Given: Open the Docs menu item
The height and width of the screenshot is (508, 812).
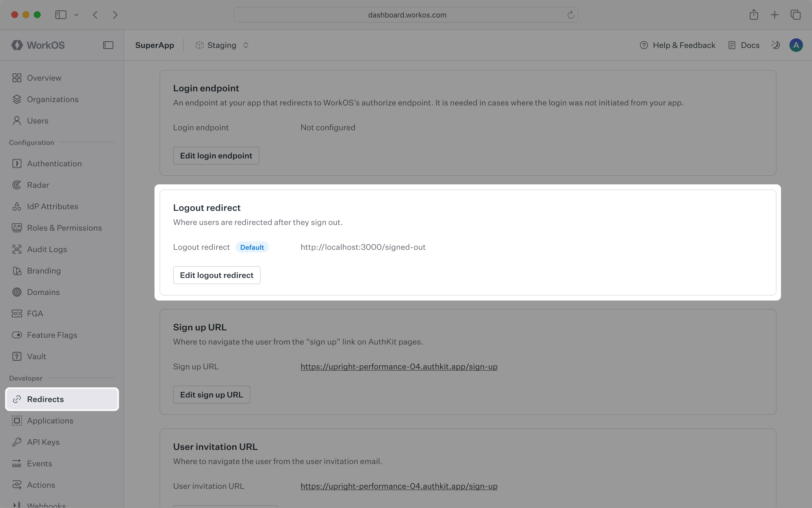Looking at the screenshot, I should tap(743, 45).
